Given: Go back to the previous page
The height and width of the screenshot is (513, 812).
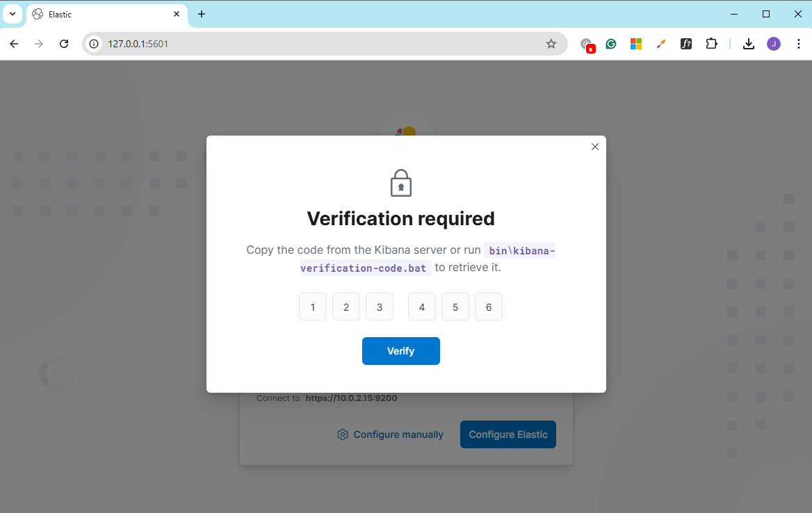Looking at the screenshot, I should pyautogui.click(x=14, y=44).
